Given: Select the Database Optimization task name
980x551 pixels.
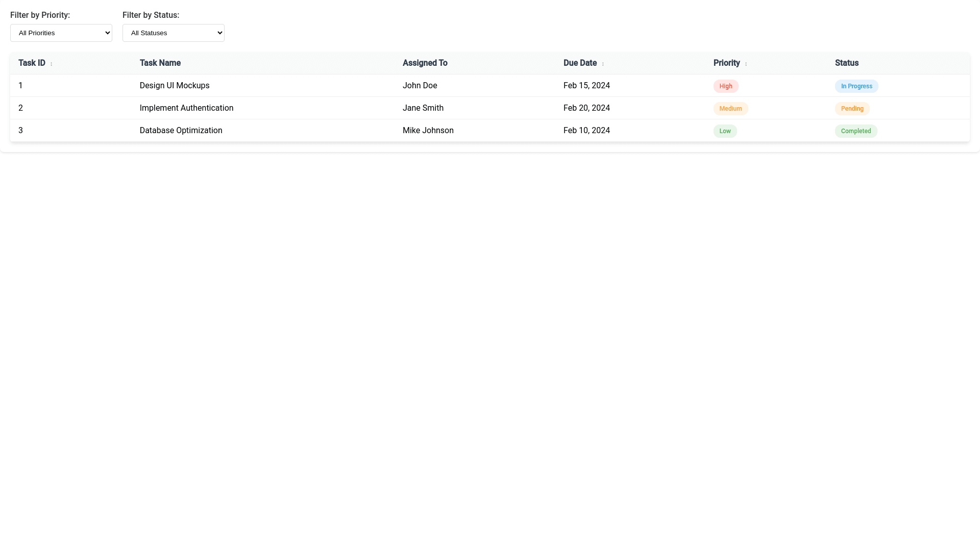Looking at the screenshot, I should (x=181, y=130).
